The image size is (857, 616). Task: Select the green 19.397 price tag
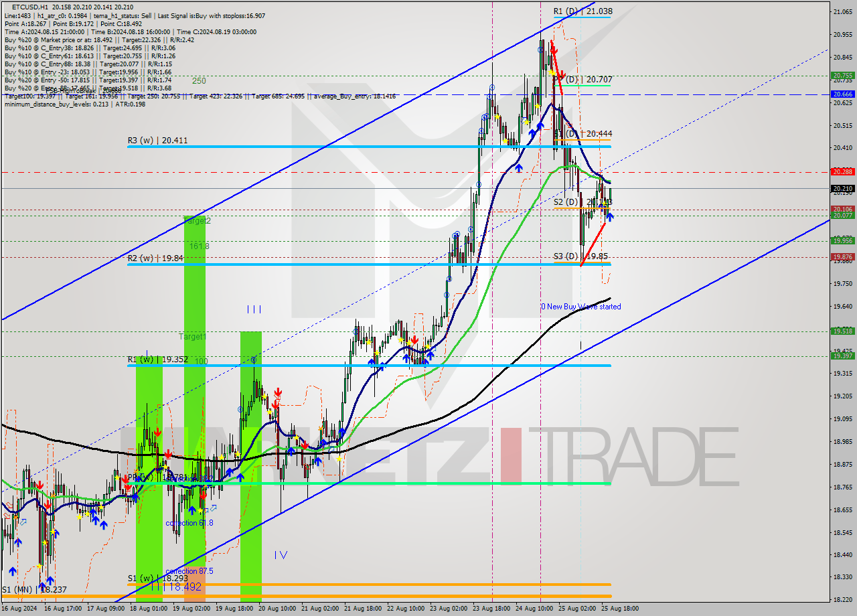point(842,356)
